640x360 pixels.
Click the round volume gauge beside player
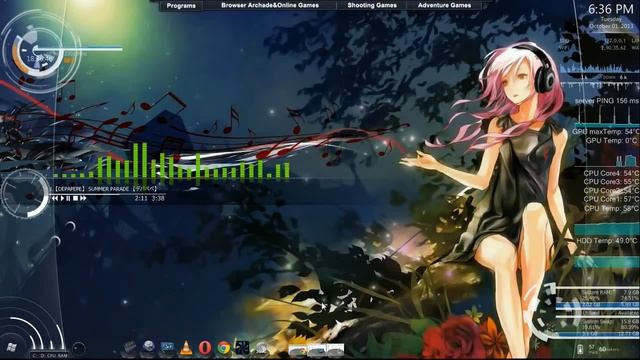[25, 194]
